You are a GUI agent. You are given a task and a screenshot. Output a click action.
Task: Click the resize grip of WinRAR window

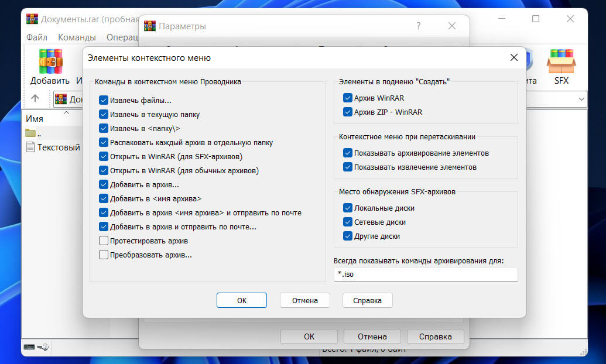pos(584,352)
